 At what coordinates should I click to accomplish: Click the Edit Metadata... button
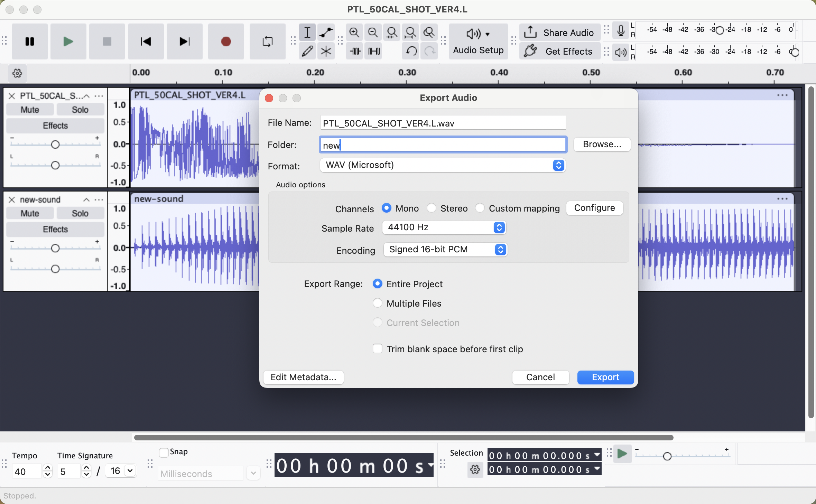(x=303, y=377)
